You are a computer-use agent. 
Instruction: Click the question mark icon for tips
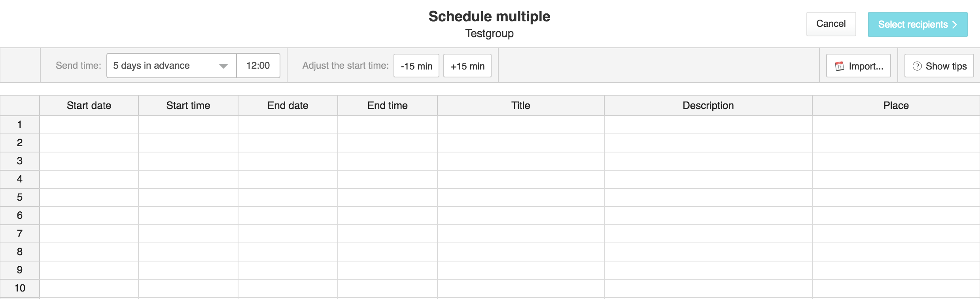(917, 66)
